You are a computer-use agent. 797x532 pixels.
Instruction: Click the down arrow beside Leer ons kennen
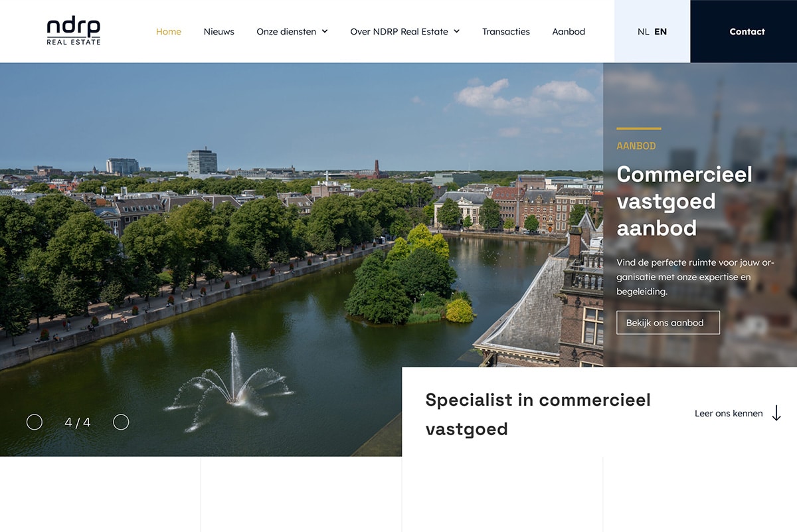click(776, 413)
